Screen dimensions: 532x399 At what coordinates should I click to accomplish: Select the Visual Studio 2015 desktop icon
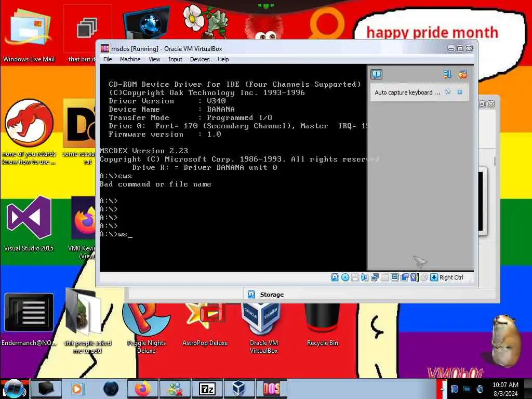[29, 224]
